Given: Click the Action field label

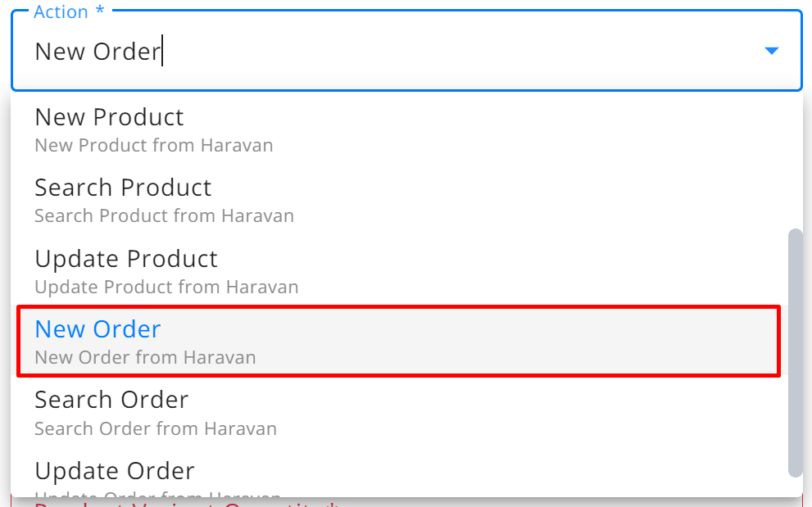Looking at the screenshot, I should pos(69,11).
